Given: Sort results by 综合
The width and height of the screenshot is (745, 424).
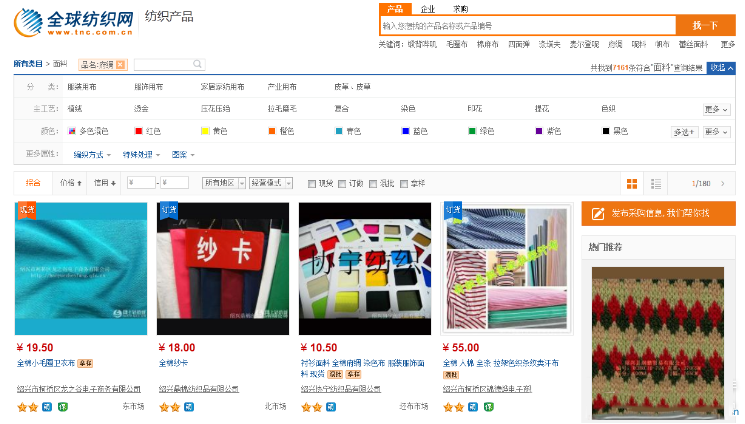Looking at the screenshot, I should coord(33,183).
